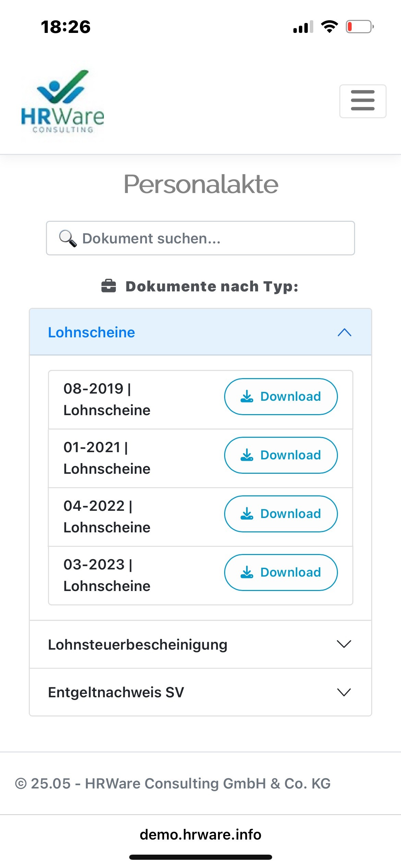Click download icon for 08-2019 Lohnscheine
Image resolution: width=401 pixels, height=868 pixels.
click(247, 397)
